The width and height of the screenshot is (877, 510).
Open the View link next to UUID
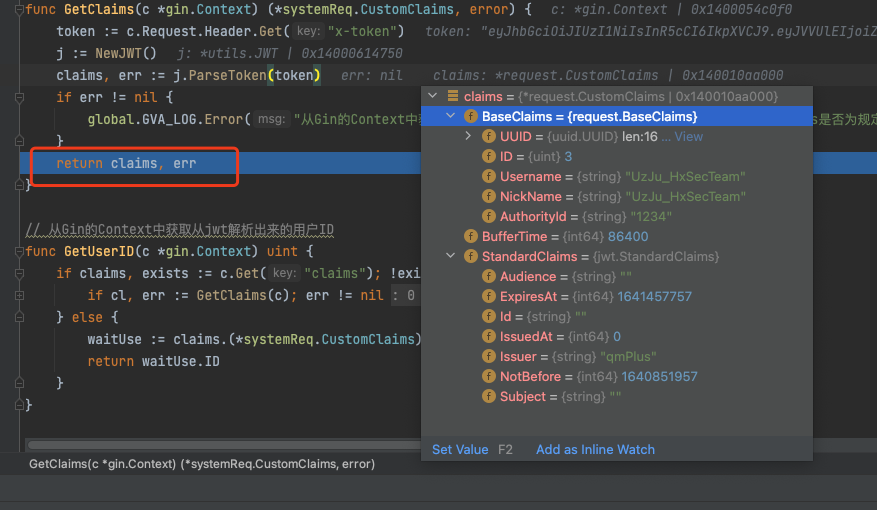pyautogui.click(x=688, y=136)
